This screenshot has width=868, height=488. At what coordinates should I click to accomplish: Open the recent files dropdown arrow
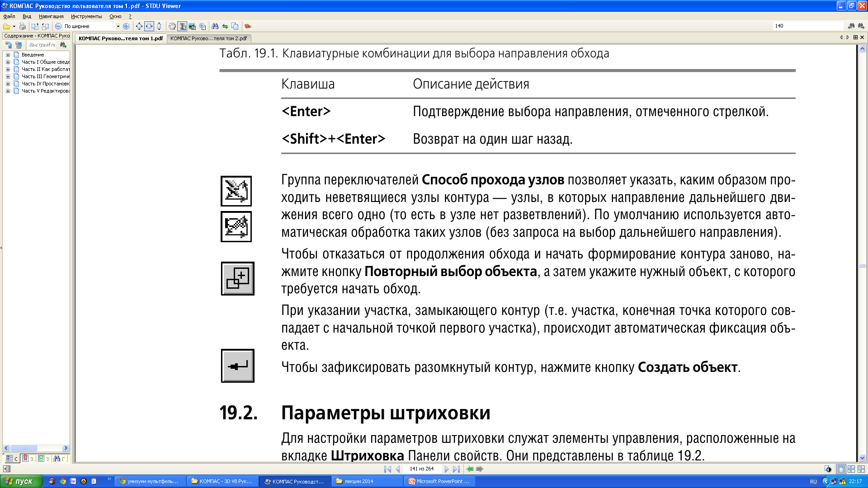(14, 26)
